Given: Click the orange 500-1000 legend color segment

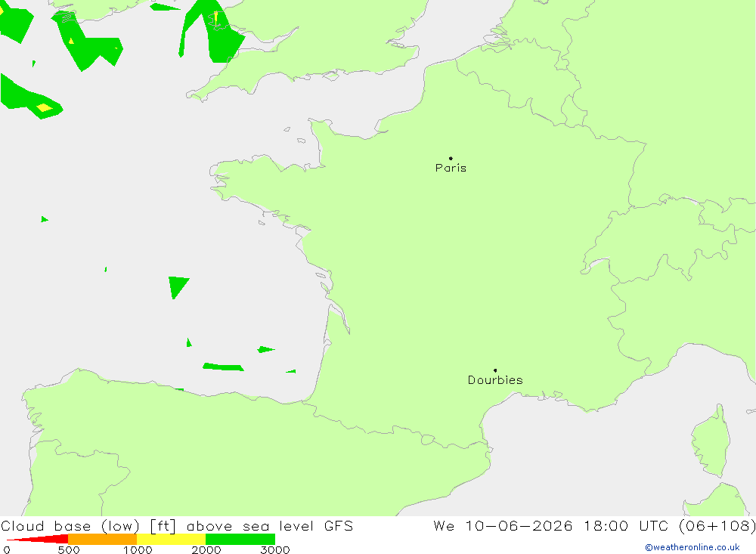Looking at the screenshot, I should pyautogui.click(x=103, y=539).
